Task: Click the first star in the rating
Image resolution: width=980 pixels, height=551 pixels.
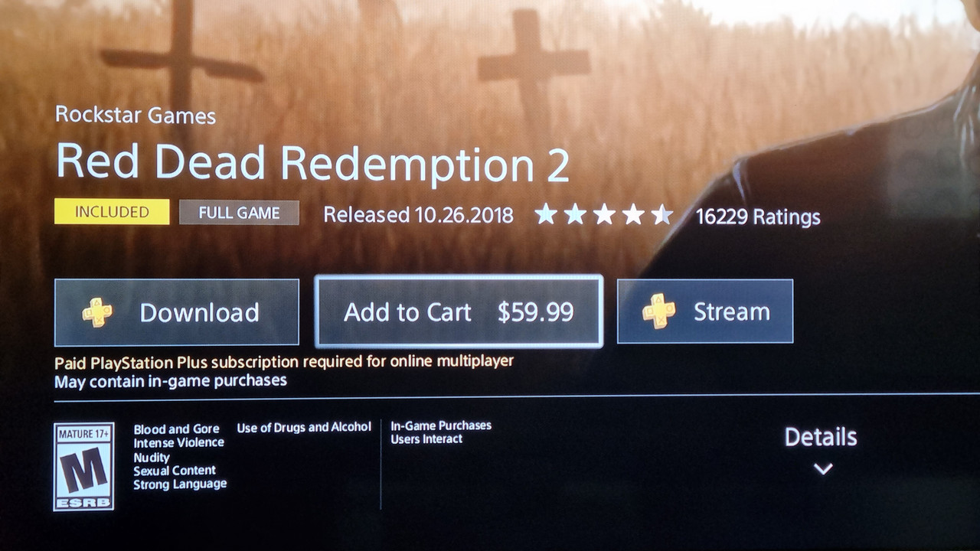Action: tap(546, 214)
